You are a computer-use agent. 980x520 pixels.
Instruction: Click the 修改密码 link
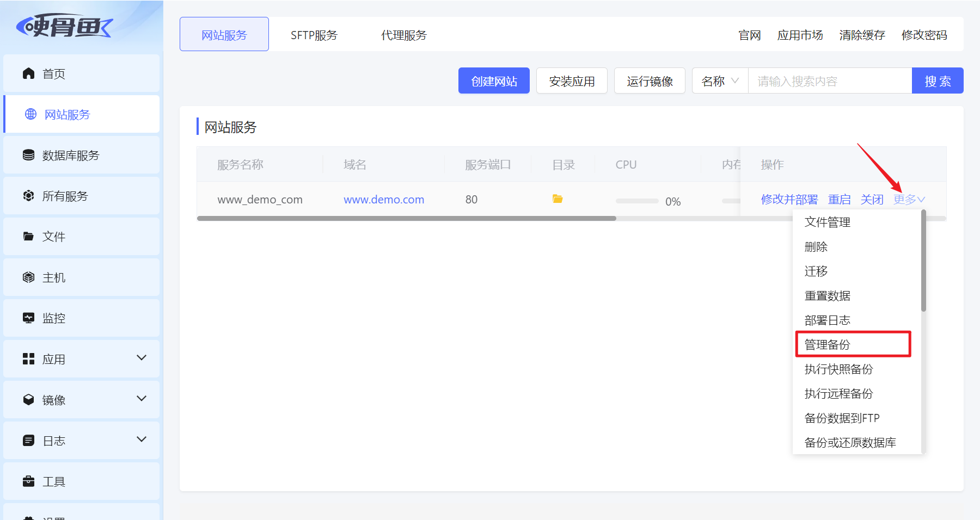[x=924, y=35]
